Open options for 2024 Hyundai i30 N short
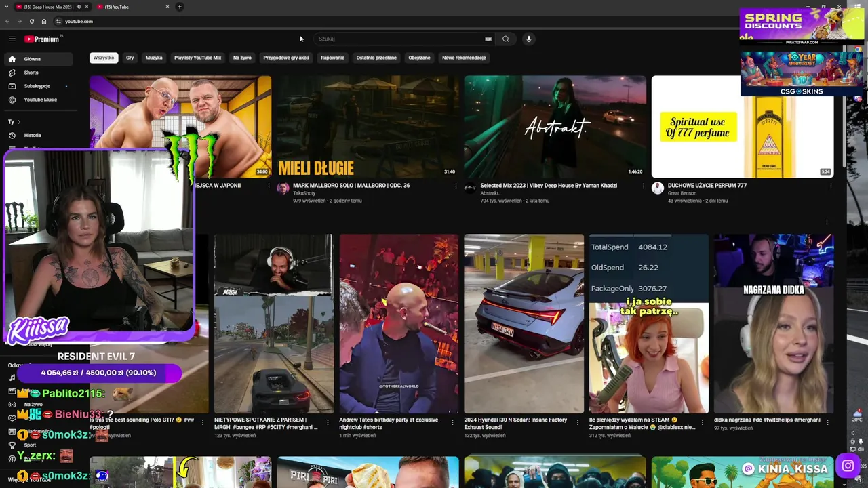 pos(578,422)
